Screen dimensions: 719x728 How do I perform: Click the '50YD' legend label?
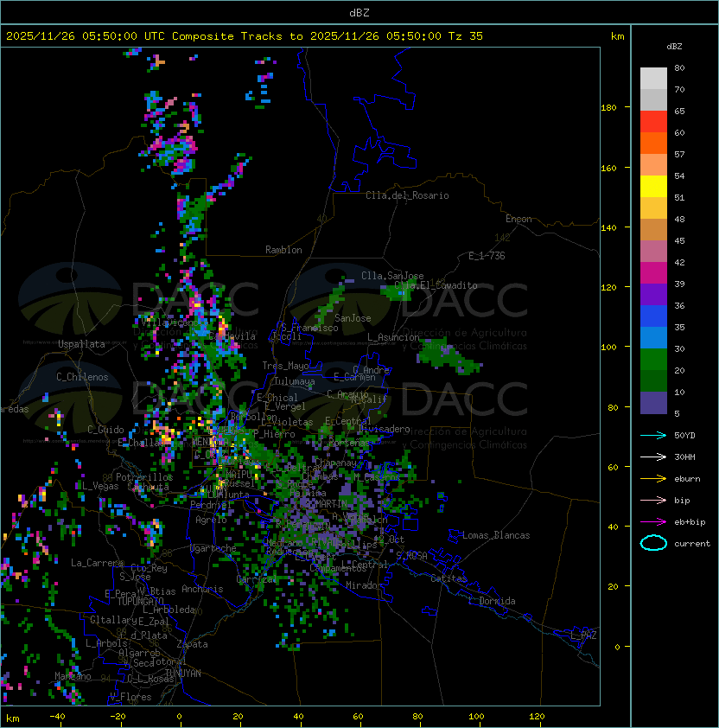click(x=684, y=435)
